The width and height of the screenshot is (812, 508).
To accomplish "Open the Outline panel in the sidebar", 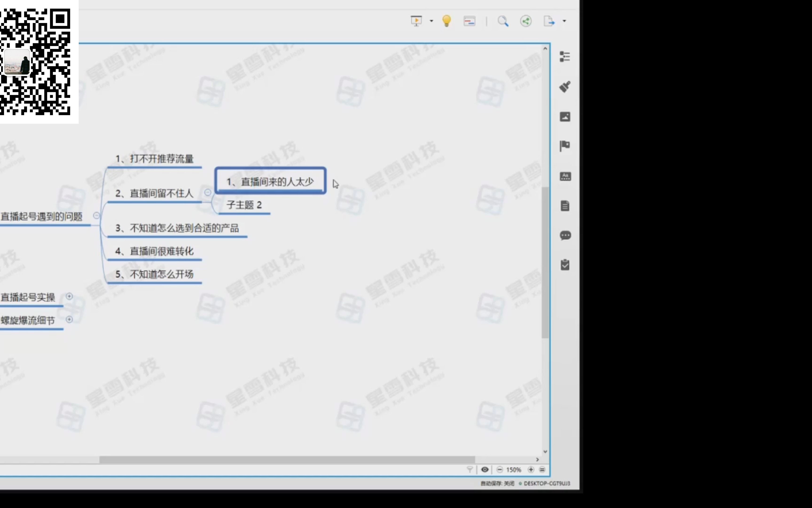I will 565,56.
